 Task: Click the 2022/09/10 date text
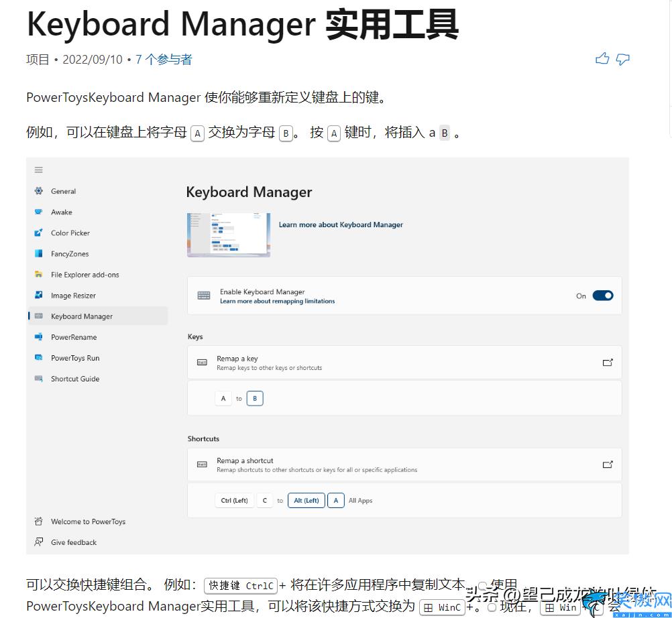pyautogui.click(x=93, y=60)
